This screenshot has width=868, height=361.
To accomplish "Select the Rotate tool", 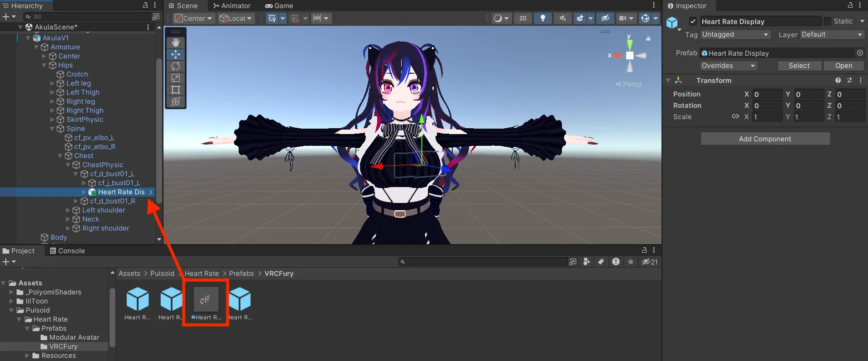I will [x=176, y=66].
